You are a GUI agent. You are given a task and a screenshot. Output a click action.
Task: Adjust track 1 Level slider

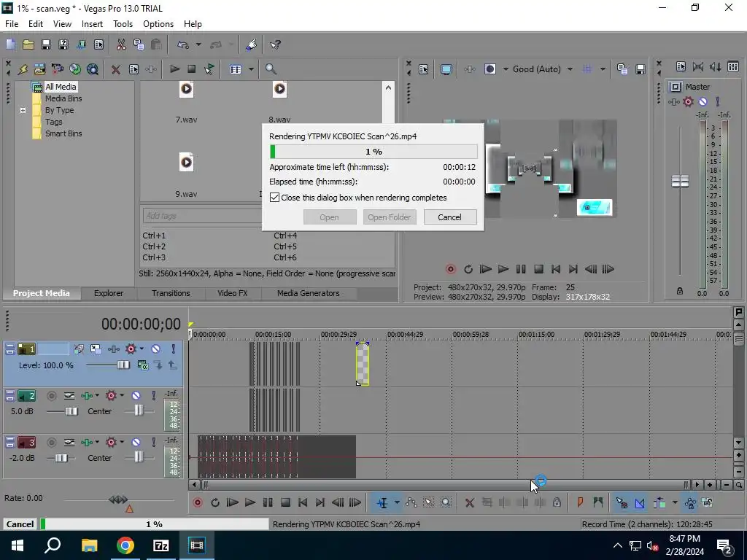click(x=123, y=365)
